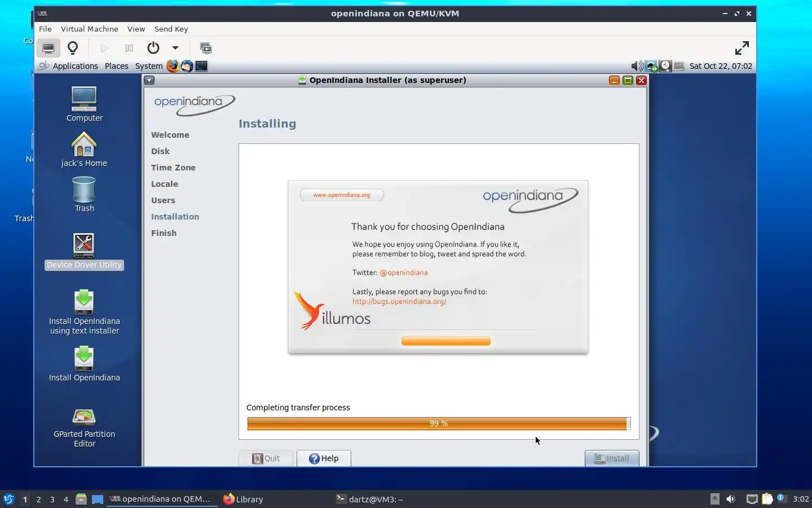Open the Virtual Machine menu
Screen dimensions: 812x508
click(90, 29)
